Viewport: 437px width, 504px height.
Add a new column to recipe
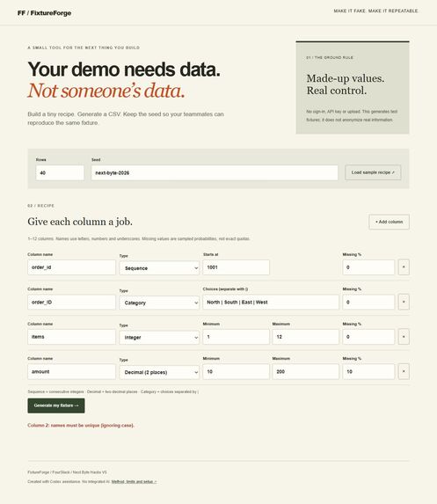coord(389,222)
